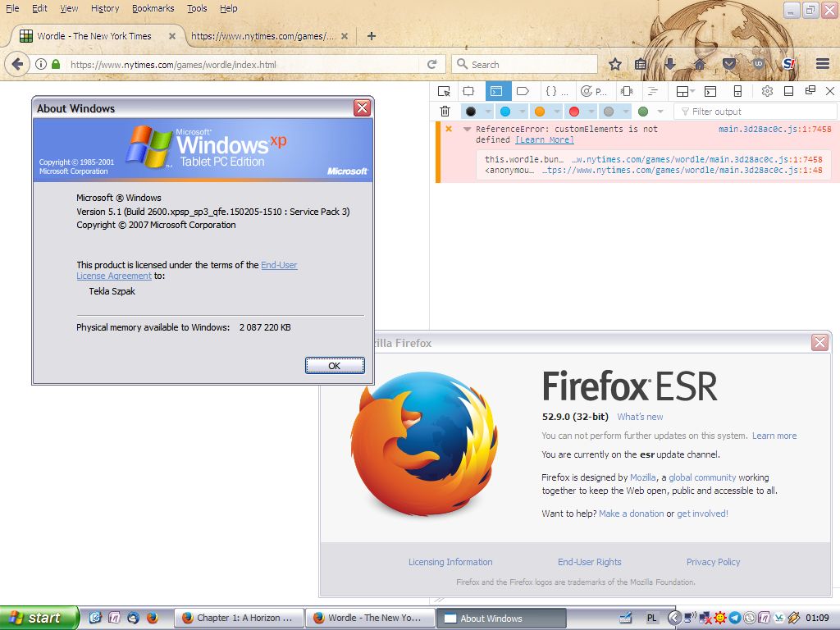Open the iframe target selector dropdown
Image resolution: width=840 pixels, height=630 pixels.
(685, 91)
